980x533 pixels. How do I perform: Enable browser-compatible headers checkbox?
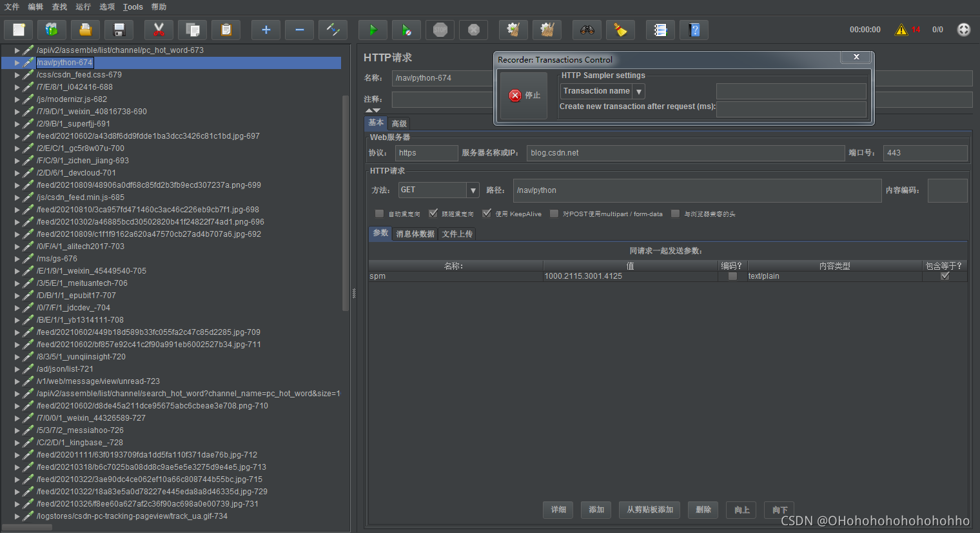click(x=675, y=214)
